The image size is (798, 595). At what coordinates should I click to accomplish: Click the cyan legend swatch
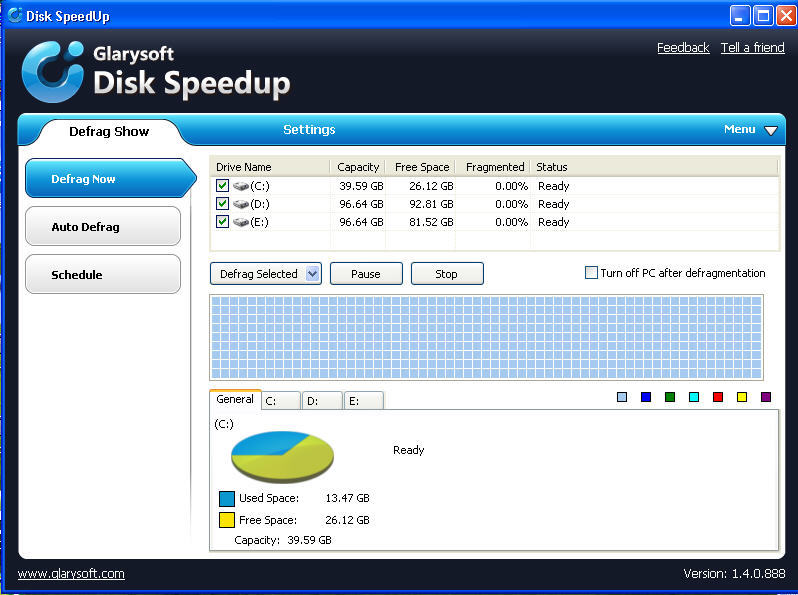coord(694,397)
